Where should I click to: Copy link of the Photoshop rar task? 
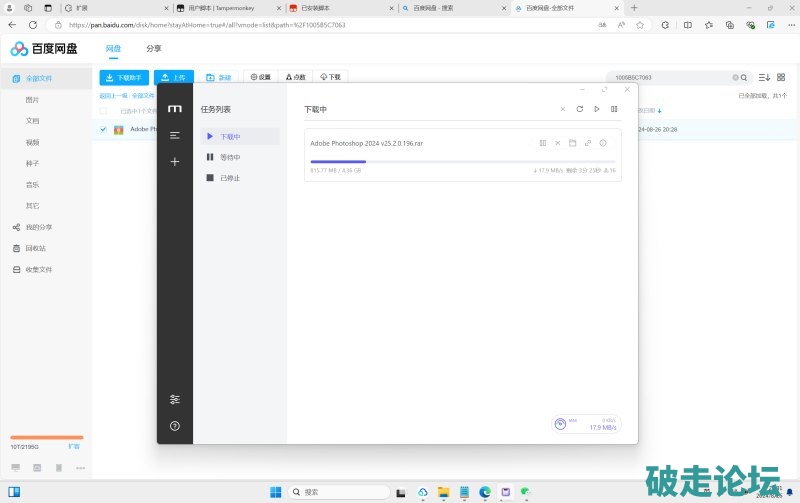coord(588,143)
